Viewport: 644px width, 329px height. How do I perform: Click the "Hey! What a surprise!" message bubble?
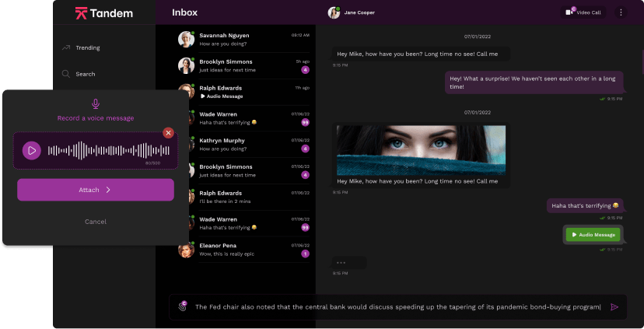point(534,82)
